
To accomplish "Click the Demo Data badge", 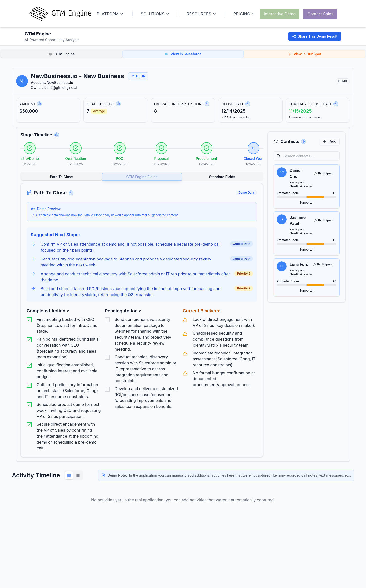I will tap(246, 193).
